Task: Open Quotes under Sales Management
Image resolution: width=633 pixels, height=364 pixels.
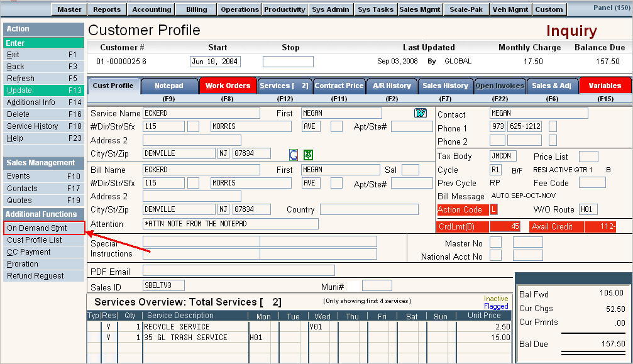Action: pos(43,200)
